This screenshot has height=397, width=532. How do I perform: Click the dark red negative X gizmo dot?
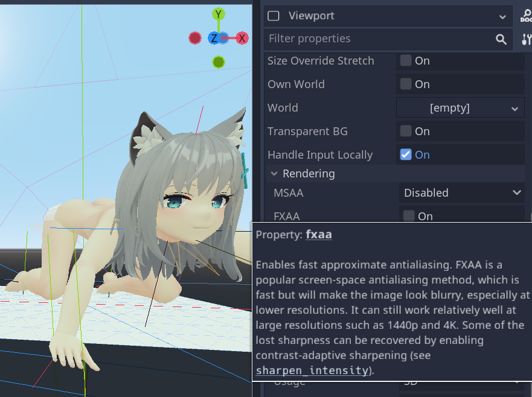pyautogui.click(x=195, y=38)
